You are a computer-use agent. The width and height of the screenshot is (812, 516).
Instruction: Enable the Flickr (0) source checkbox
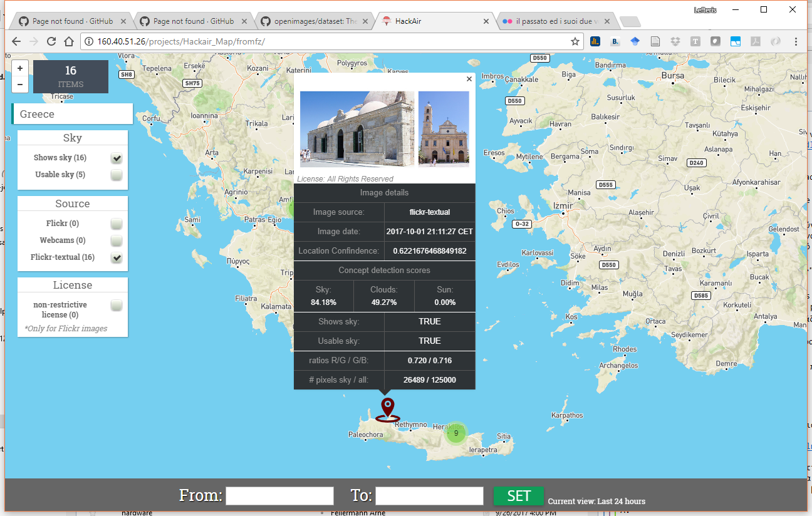pyautogui.click(x=117, y=224)
